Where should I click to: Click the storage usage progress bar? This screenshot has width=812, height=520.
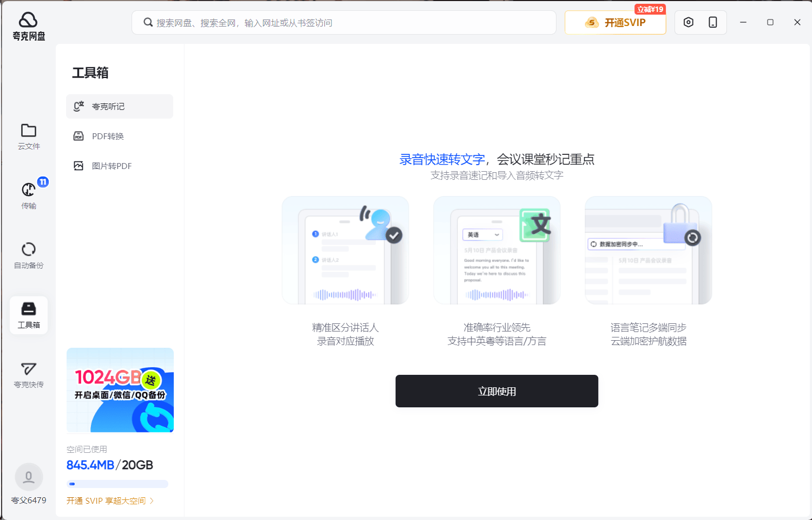click(x=117, y=484)
